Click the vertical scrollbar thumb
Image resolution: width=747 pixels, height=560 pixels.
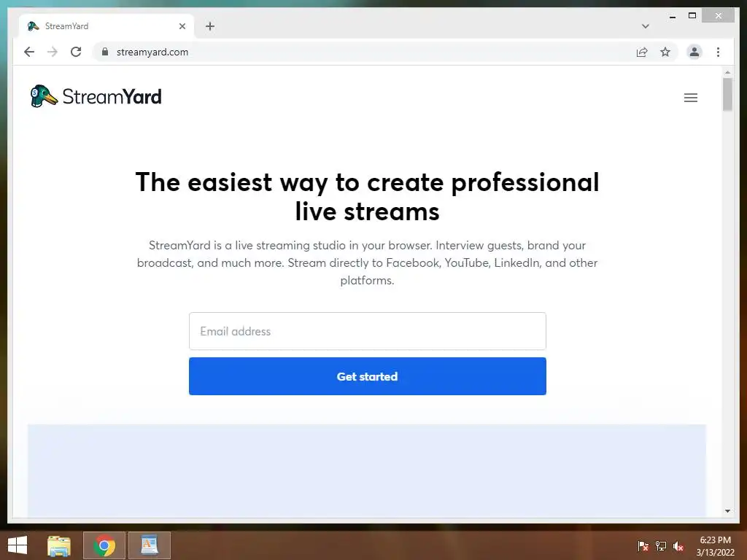coord(727,94)
